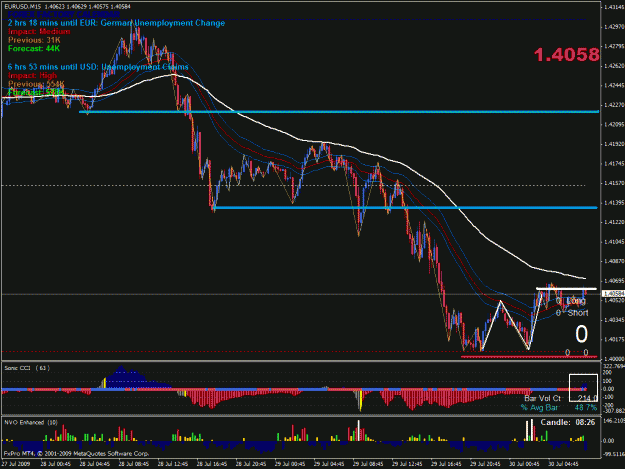Click the "Forecast: 44K" value

pos(34,49)
